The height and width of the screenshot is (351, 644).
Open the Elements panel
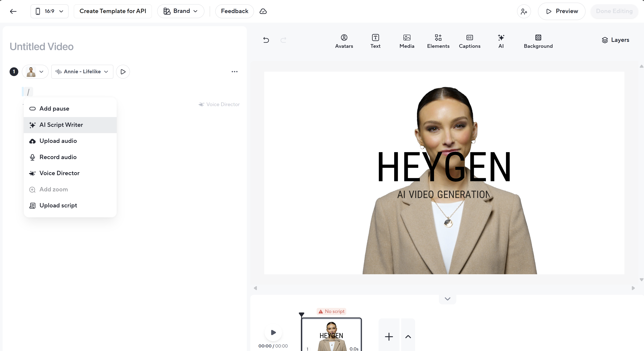pyautogui.click(x=438, y=41)
